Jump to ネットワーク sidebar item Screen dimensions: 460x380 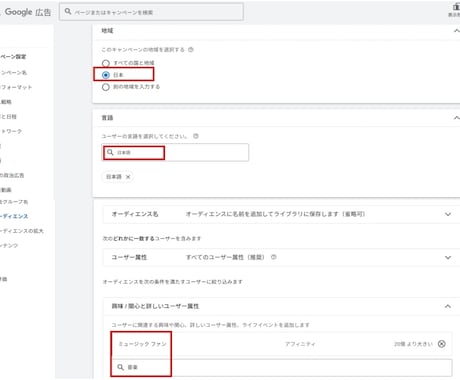11,131
